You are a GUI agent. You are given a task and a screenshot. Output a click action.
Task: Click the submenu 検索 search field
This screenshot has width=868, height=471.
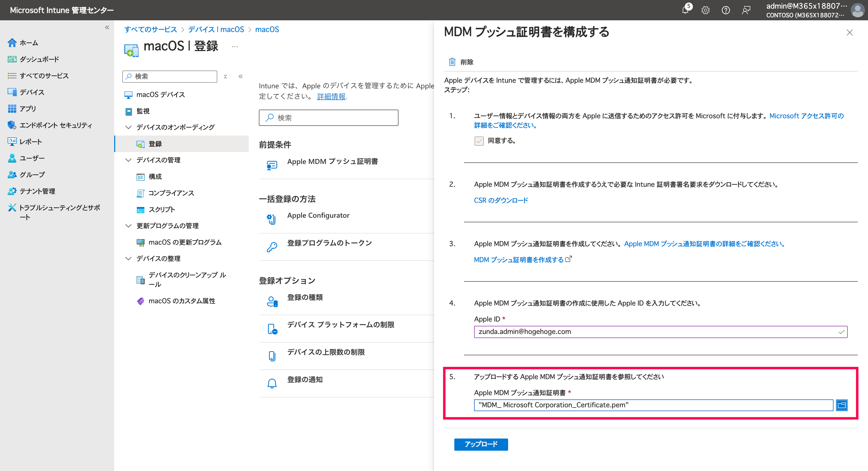(x=170, y=76)
